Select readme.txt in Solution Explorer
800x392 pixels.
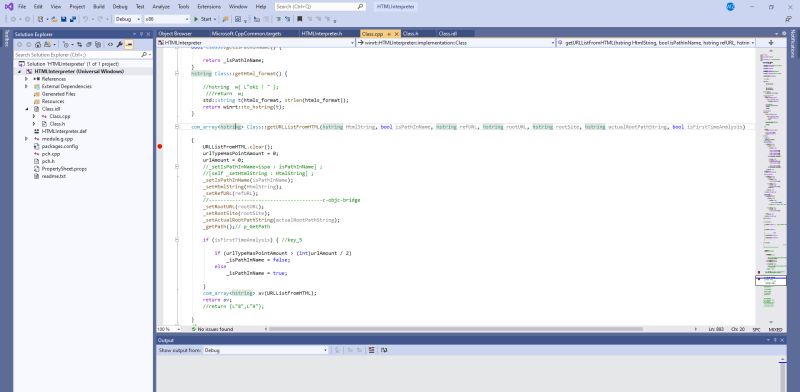click(54, 176)
